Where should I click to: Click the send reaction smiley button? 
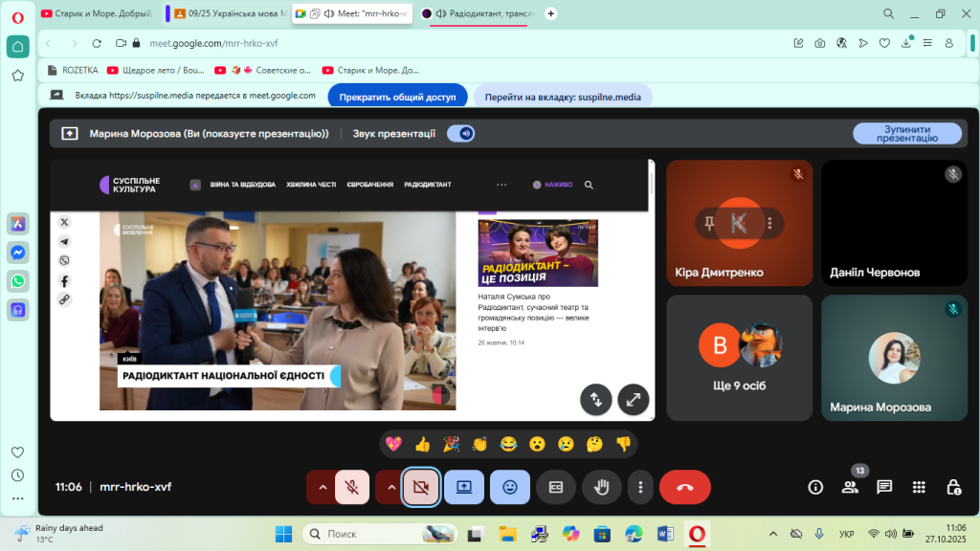[510, 487]
